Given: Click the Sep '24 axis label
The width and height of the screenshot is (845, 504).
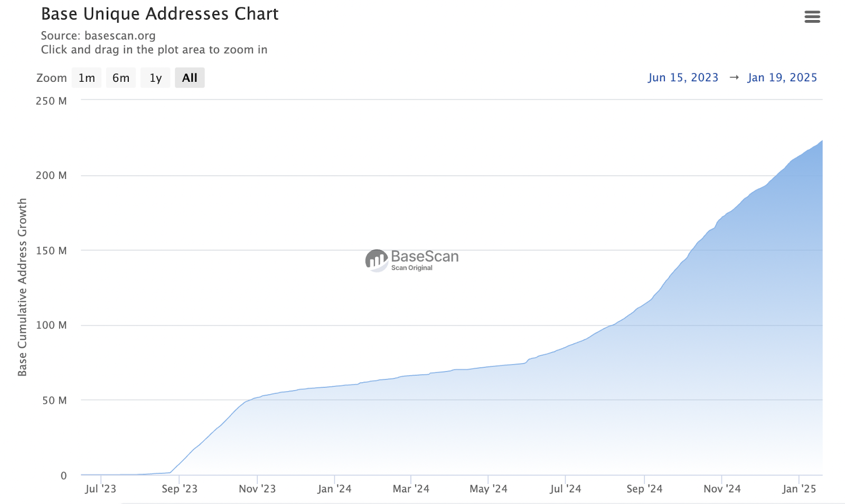Looking at the screenshot, I should tap(644, 489).
